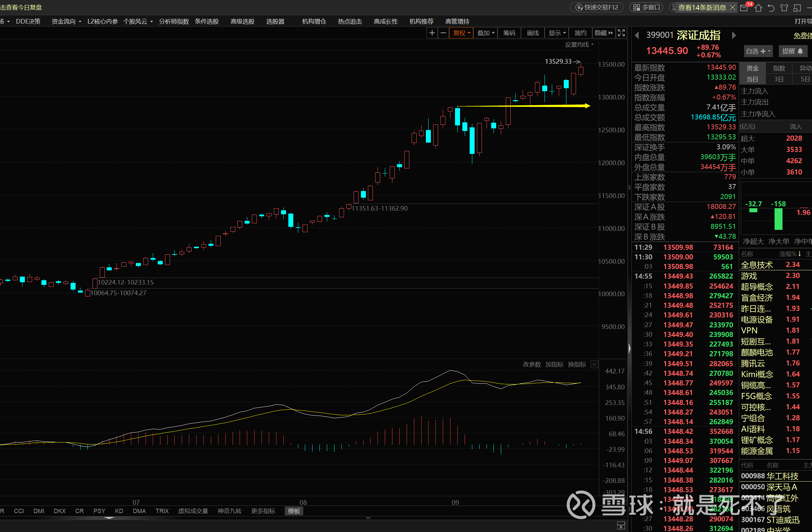
Task: Click the 快速交易F12 button
Action: tap(597, 8)
